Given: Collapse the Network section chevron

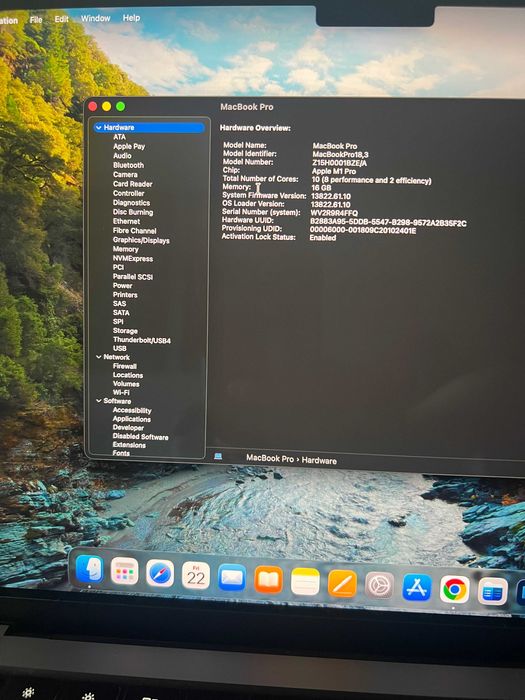Looking at the screenshot, I should 99,357.
